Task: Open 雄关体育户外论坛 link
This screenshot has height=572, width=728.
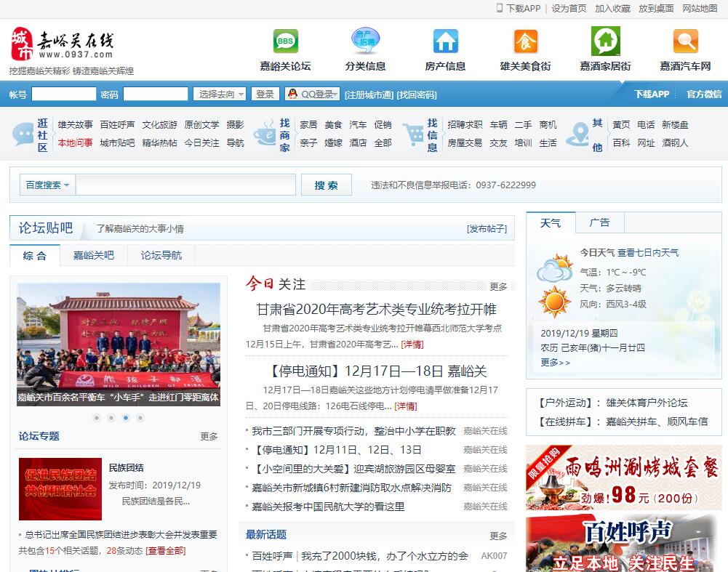Action: point(647,403)
